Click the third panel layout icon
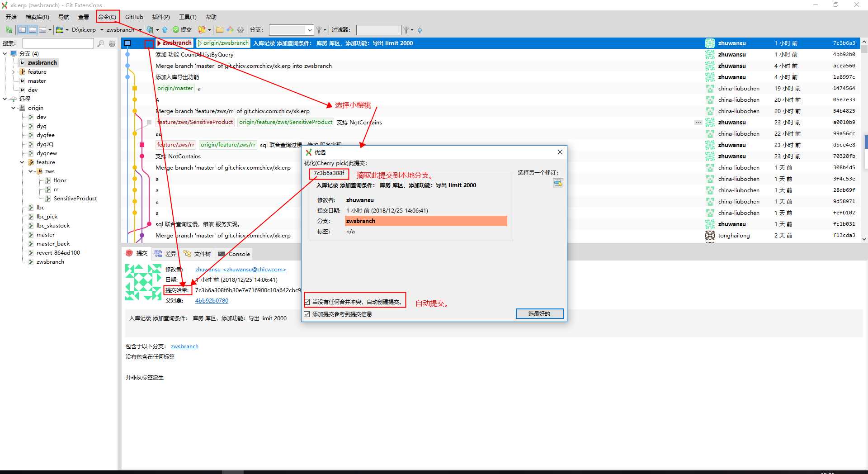 point(42,30)
